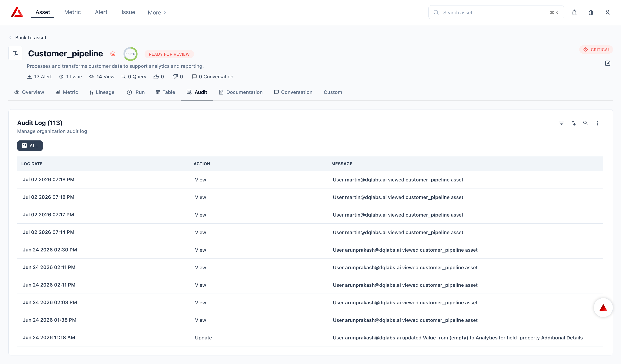Select the Metric top nav item
622x364 pixels.
[x=73, y=12]
